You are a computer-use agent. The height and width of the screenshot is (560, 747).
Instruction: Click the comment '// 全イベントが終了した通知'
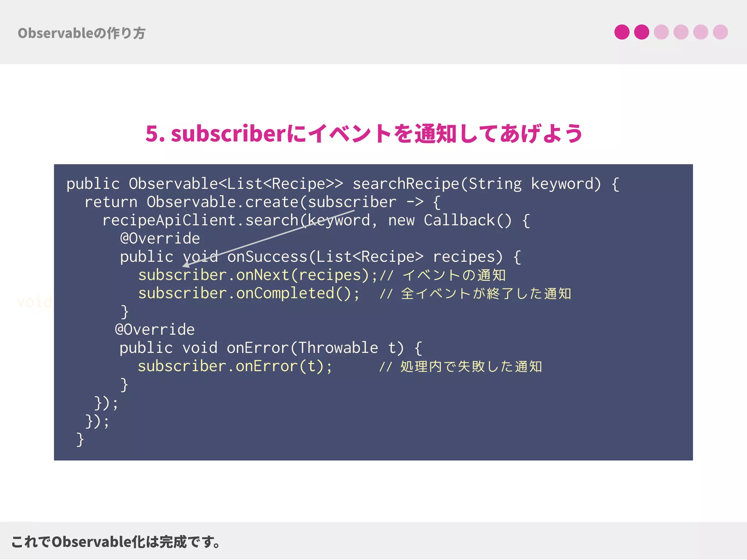pyautogui.click(x=475, y=293)
